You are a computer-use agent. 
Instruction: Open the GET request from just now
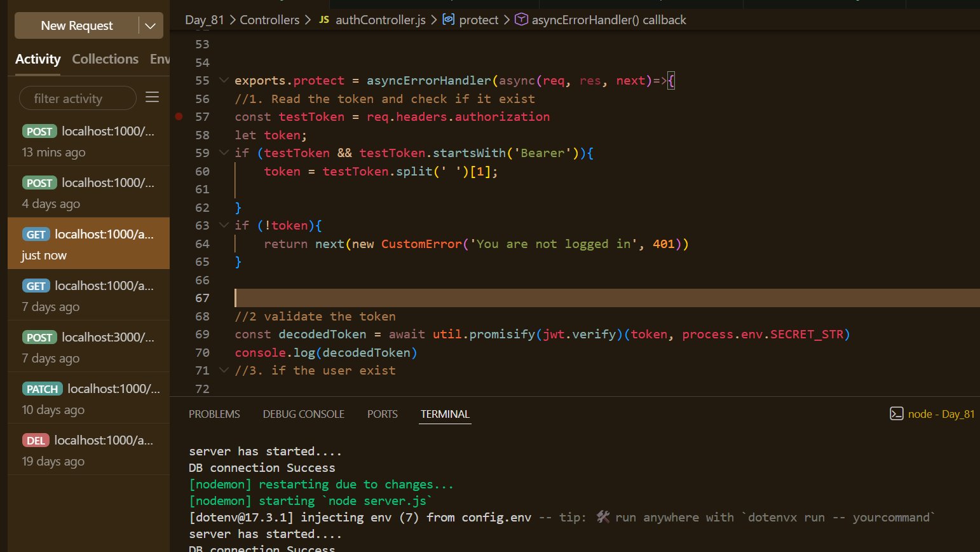tap(88, 244)
